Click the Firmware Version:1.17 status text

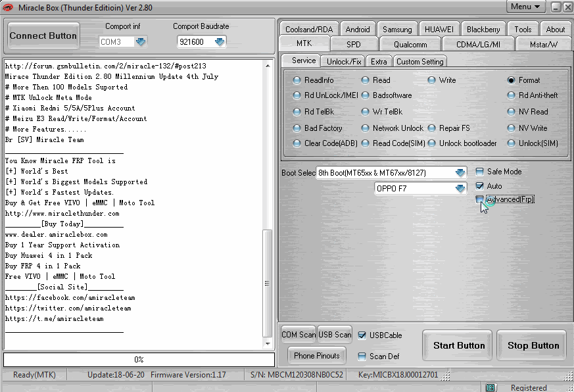click(188, 375)
